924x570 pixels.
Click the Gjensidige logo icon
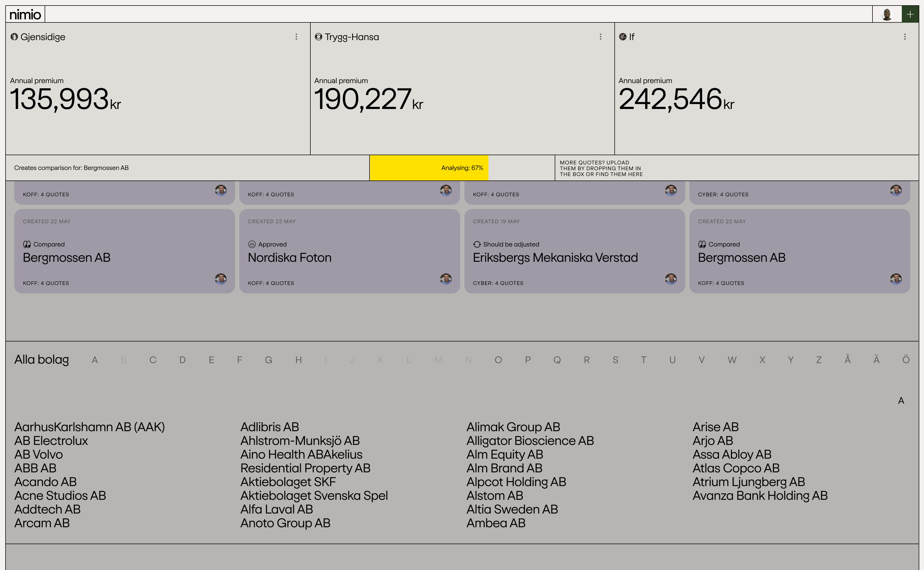click(14, 37)
